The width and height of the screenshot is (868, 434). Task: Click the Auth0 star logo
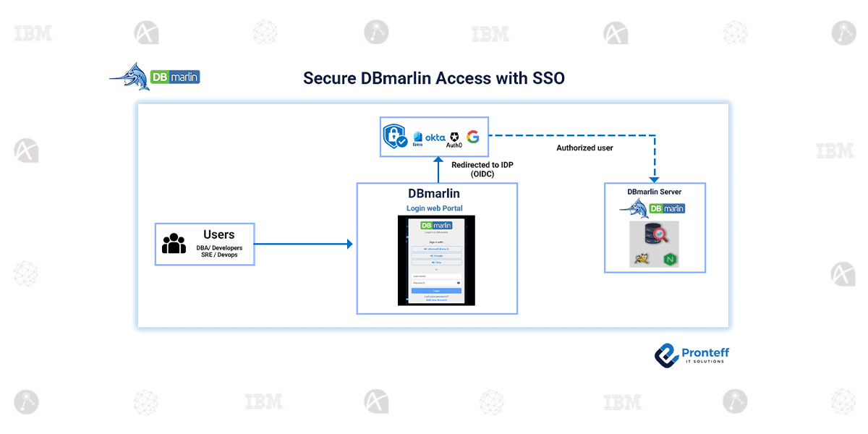(x=454, y=139)
